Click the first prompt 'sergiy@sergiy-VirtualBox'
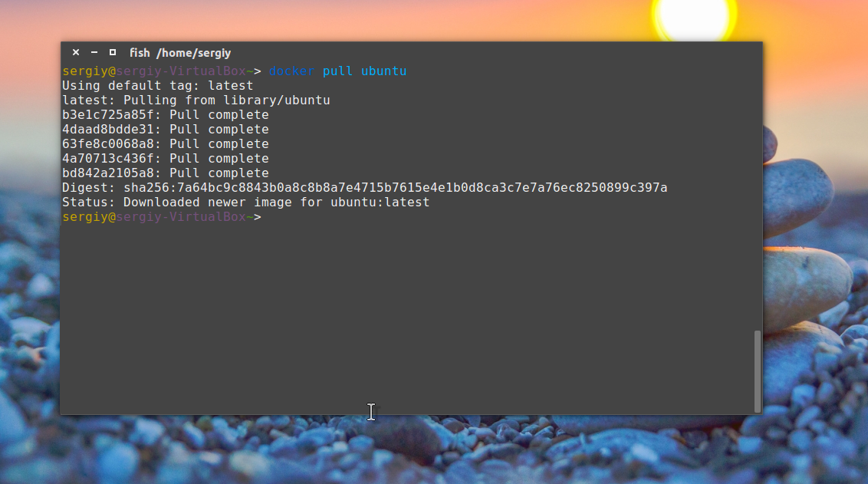This screenshot has height=484, width=868. pos(154,71)
